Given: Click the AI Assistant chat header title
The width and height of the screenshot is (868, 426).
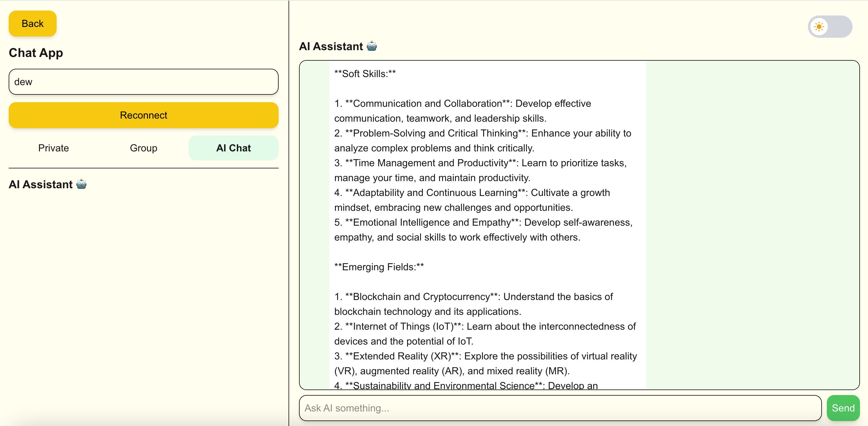Looking at the screenshot, I should click(331, 46).
